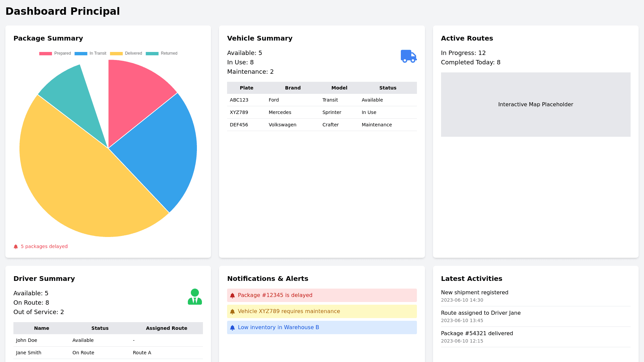This screenshot has width=644, height=362.
Task: Toggle Prepared legend item in pie chart
Action: [x=55, y=53]
